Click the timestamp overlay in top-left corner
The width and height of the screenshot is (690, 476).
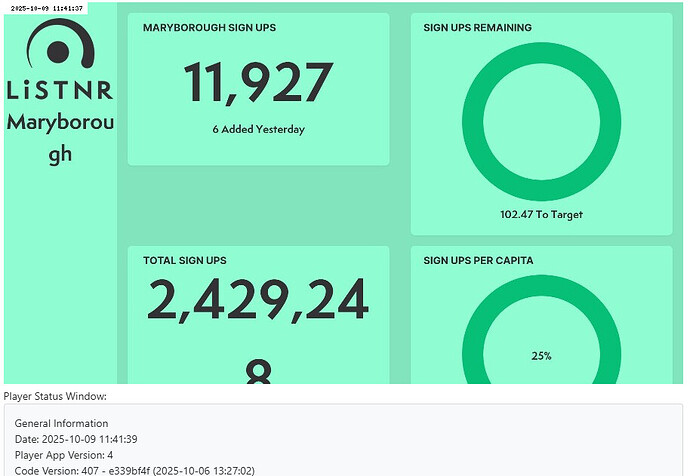(46, 7)
